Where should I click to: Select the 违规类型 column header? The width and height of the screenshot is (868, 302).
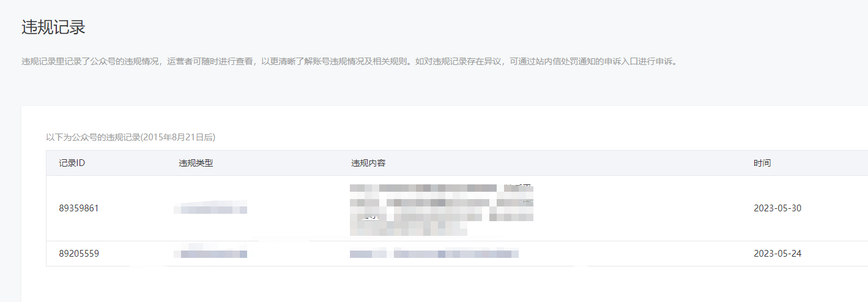coord(196,163)
